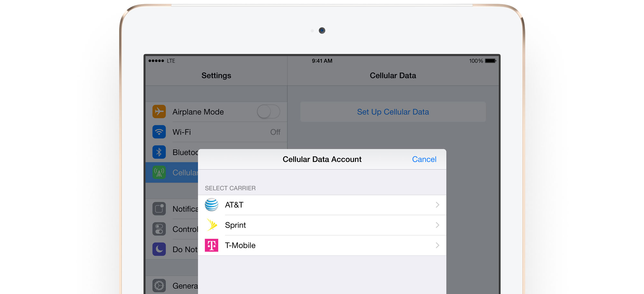This screenshot has width=644, height=294.
Task: Open the Wi-Fi settings row
Action: coord(225,132)
